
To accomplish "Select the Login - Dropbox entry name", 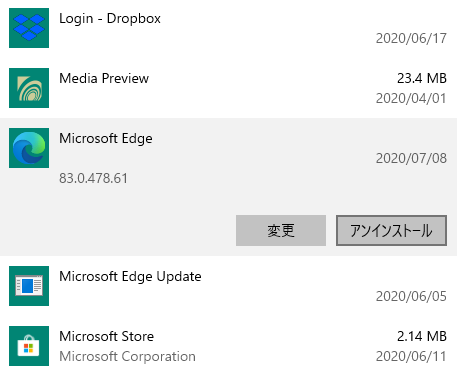I will click(110, 19).
